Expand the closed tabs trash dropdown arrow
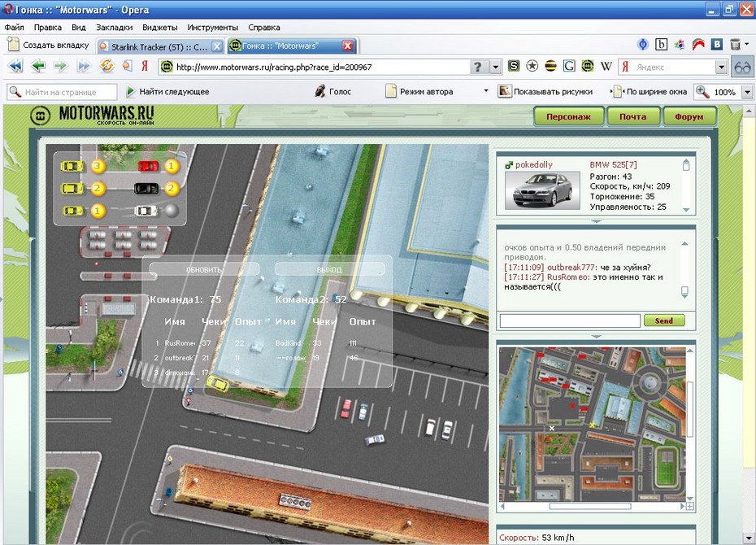Viewport: 756px width, 545px height. pos(747,45)
